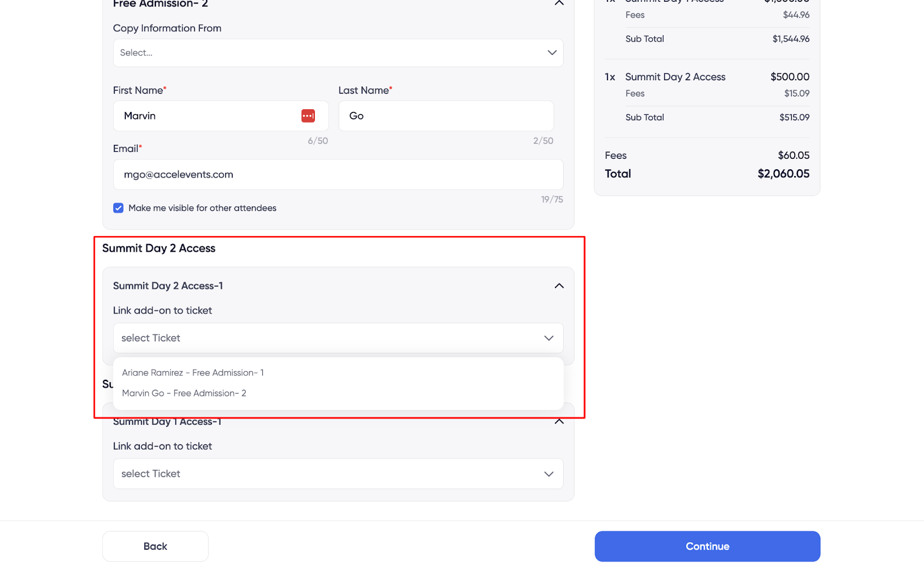924x571 pixels.
Task: Collapse the Free Admission- 2 section
Action: pyautogui.click(x=558, y=3)
